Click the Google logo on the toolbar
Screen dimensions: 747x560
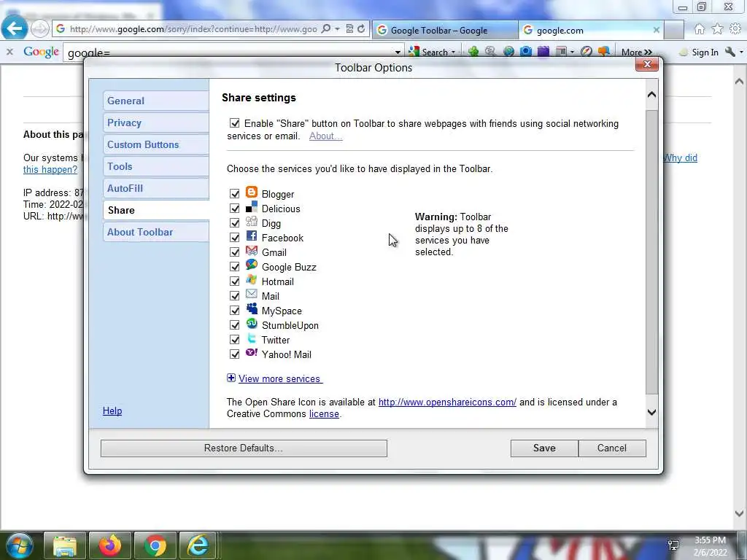pos(41,52)
